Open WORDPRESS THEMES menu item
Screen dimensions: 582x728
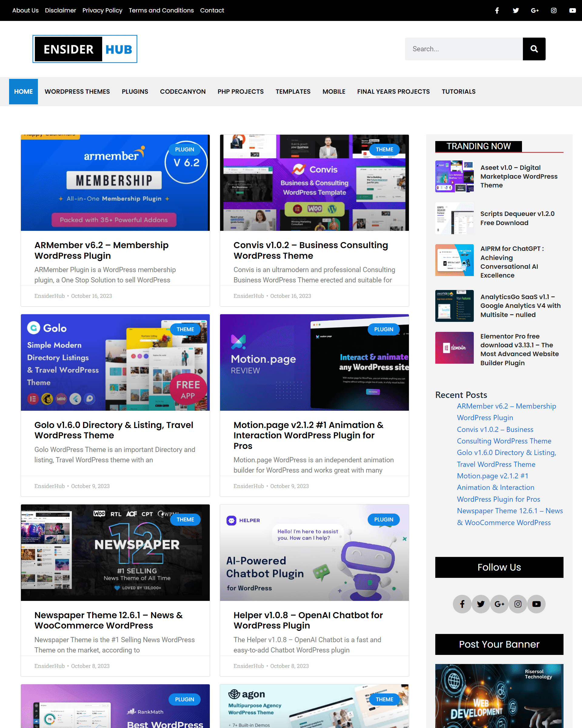click(x=77, y=92)
